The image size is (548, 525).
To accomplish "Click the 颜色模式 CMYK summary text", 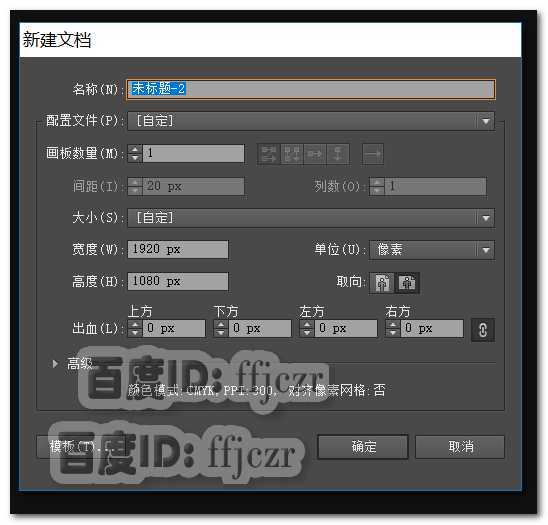I will click(x=257, y=390).
